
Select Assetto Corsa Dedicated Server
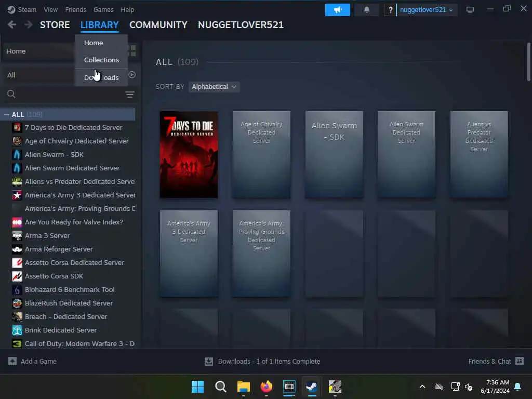click(74, 262)
